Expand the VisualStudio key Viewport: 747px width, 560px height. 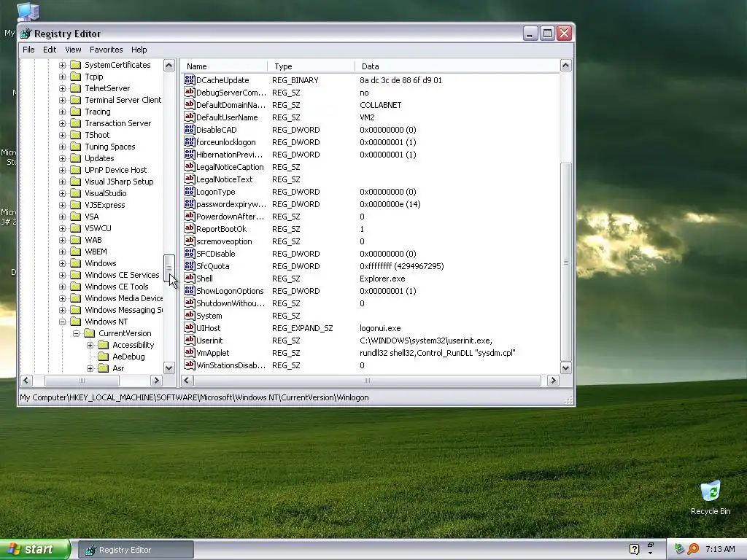63,193
